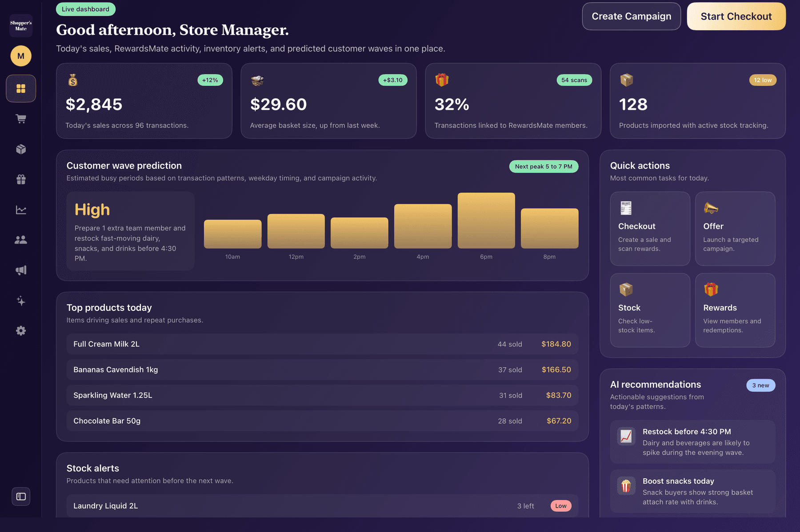800x532 pixels.
Task: Click the $2,845 sales figure
Action: pyautogui.click(x=94, y=104)
